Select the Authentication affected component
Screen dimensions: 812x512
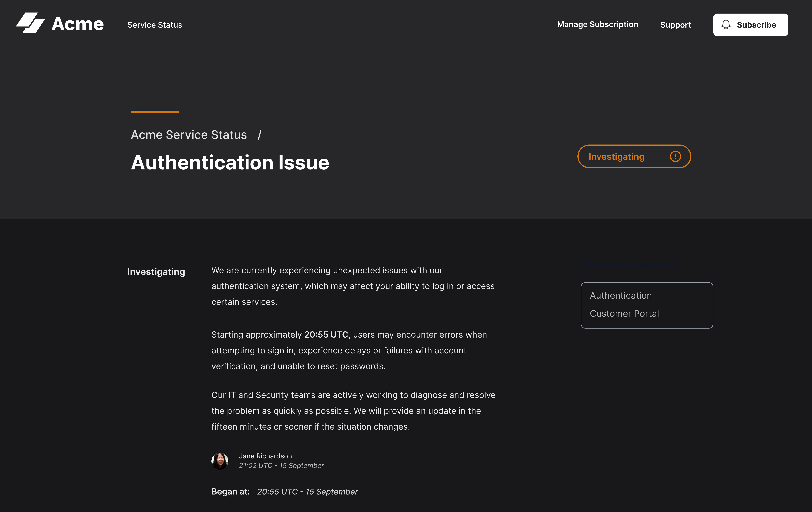[x=621, y=295]
